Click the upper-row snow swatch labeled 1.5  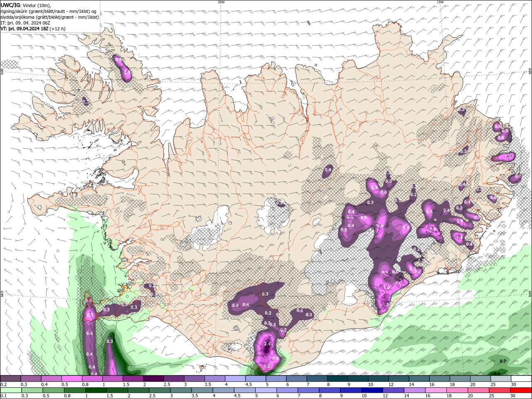133,379
